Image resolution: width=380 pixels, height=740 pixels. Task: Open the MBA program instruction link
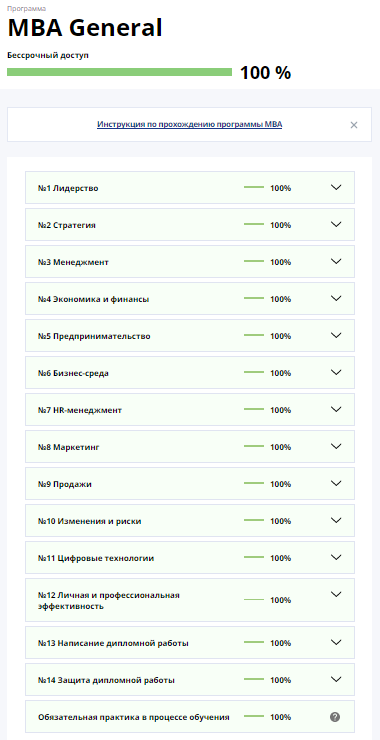[190, 125]
